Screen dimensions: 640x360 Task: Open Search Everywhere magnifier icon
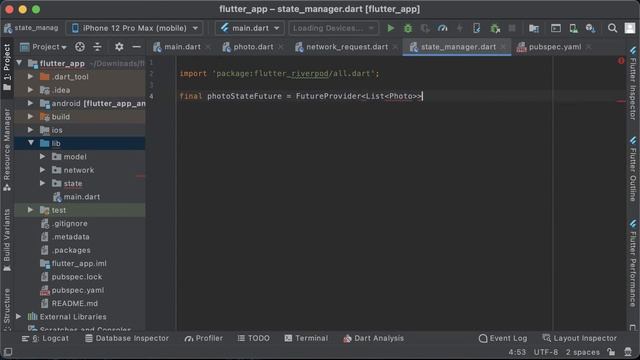click(x=612, y=28)
